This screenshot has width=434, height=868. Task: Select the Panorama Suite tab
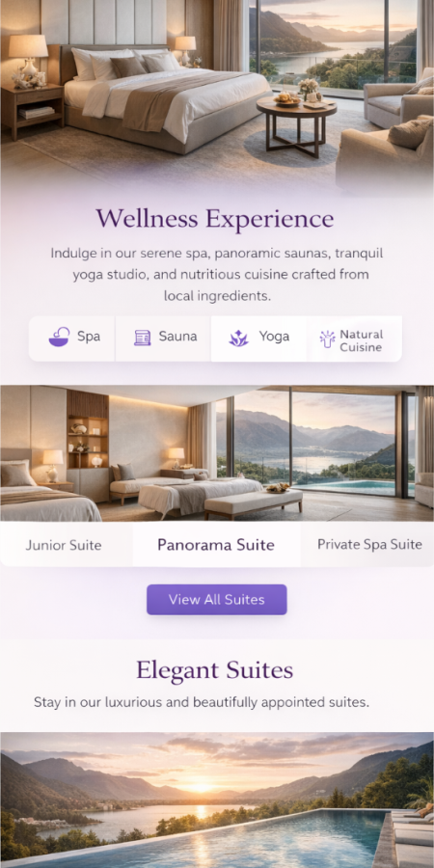click(x=216, y=545)
